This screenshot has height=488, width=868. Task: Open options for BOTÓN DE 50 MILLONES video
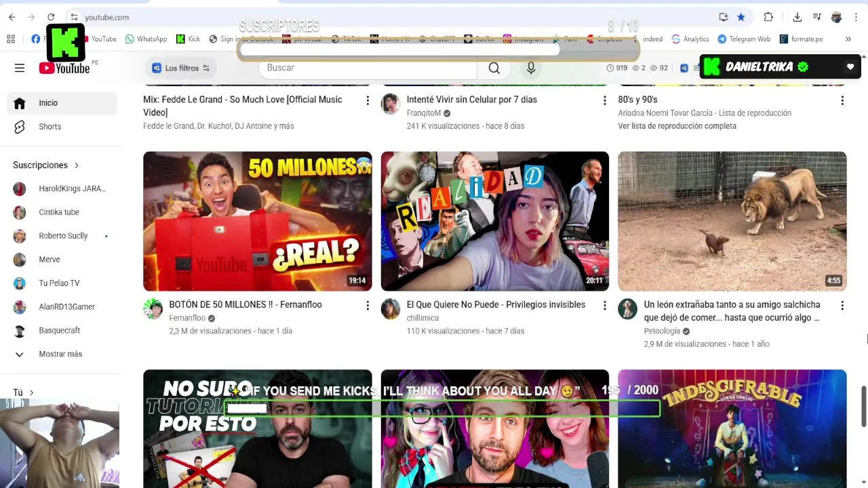point(368,306)
